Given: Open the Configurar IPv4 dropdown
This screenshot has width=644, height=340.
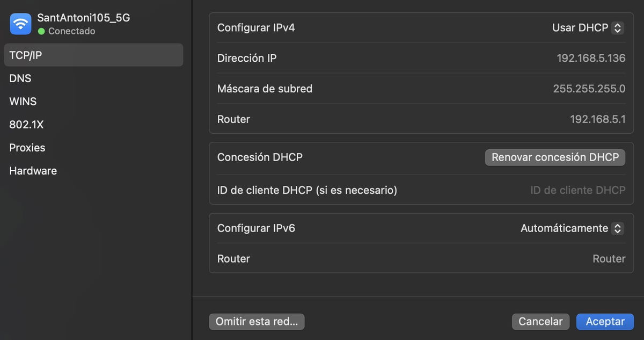Looking at the screenshot, I should 588,27.
